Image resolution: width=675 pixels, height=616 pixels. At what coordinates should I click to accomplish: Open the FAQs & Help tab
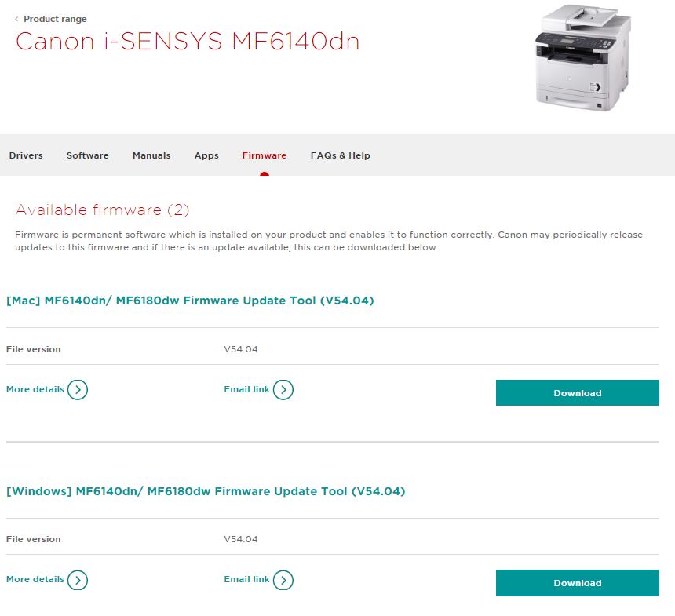pos(340,155)
